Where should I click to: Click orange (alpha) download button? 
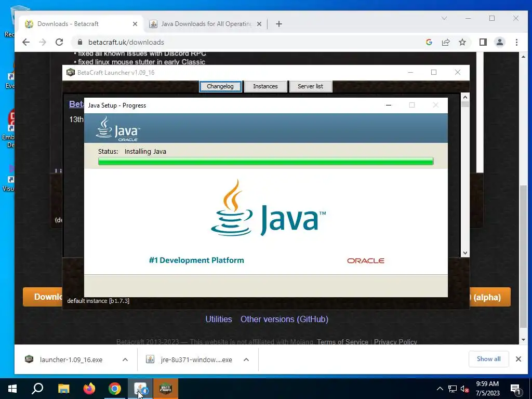point(490,297)
